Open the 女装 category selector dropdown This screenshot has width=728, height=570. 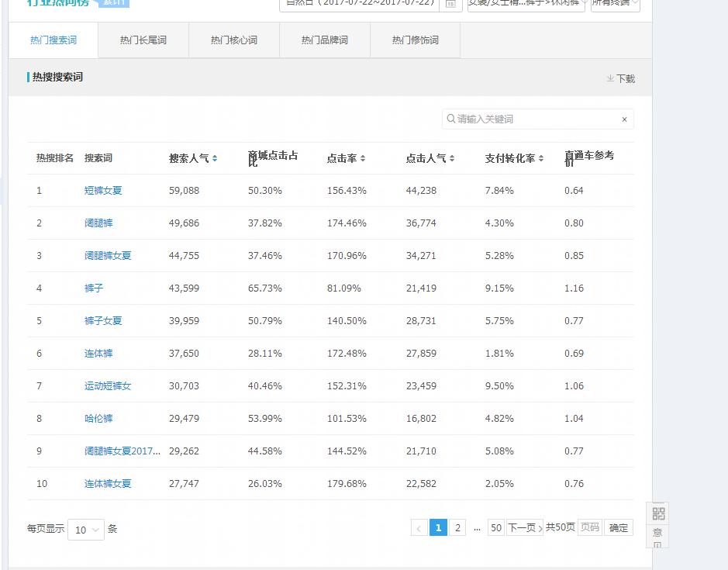pos(526,4)
